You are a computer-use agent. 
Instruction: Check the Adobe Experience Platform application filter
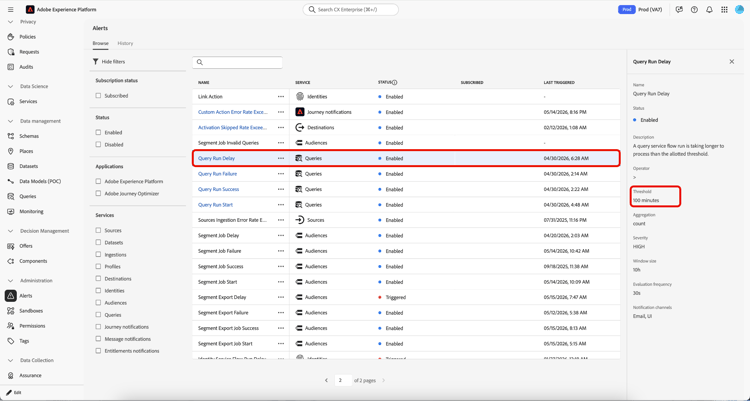point(98,182)
